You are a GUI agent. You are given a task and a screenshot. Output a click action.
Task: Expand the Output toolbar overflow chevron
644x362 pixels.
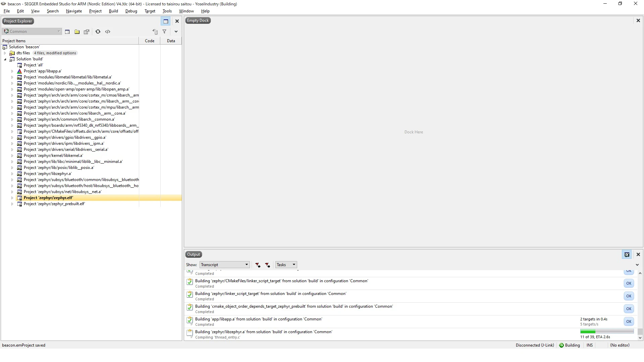(637, 265)
